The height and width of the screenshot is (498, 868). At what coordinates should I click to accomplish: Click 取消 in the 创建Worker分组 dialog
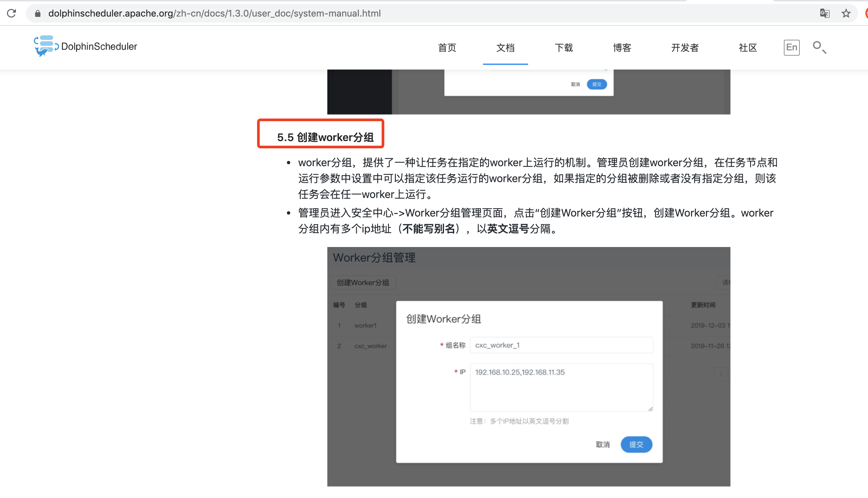pyautogui.click(x=603, y=444)
